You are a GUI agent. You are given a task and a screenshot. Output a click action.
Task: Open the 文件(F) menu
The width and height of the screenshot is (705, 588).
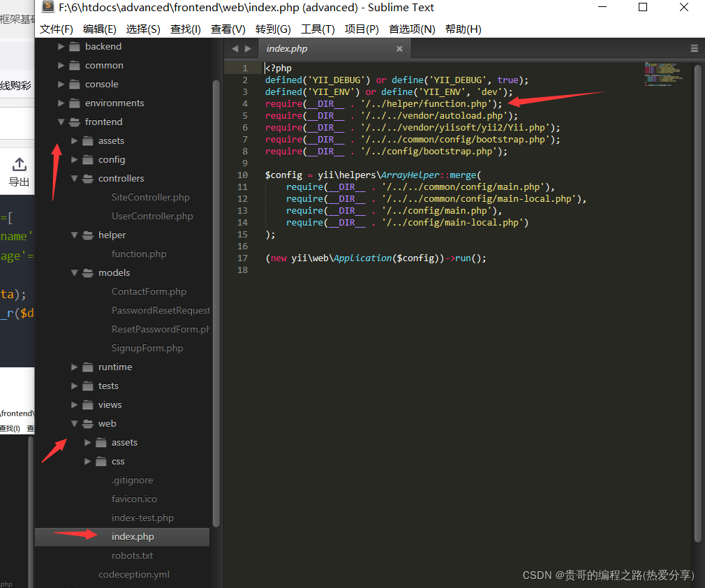click(57, 29)
